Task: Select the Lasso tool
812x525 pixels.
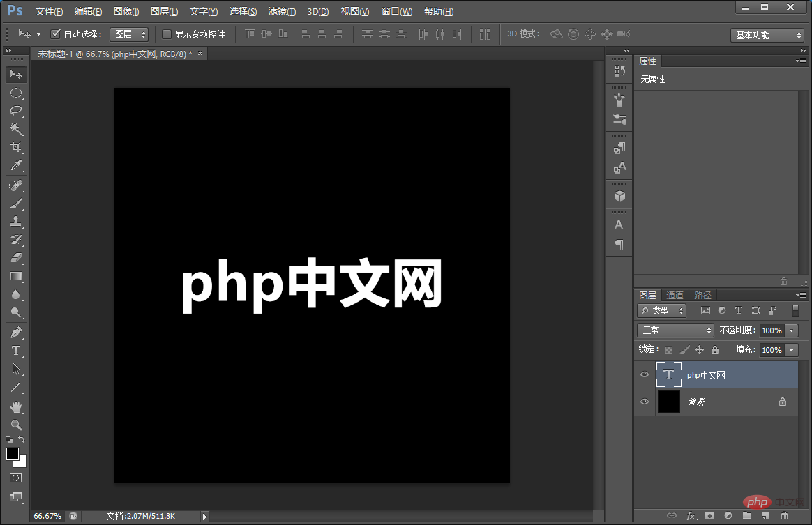Action: pyautogui.click(x=16, y=111)
